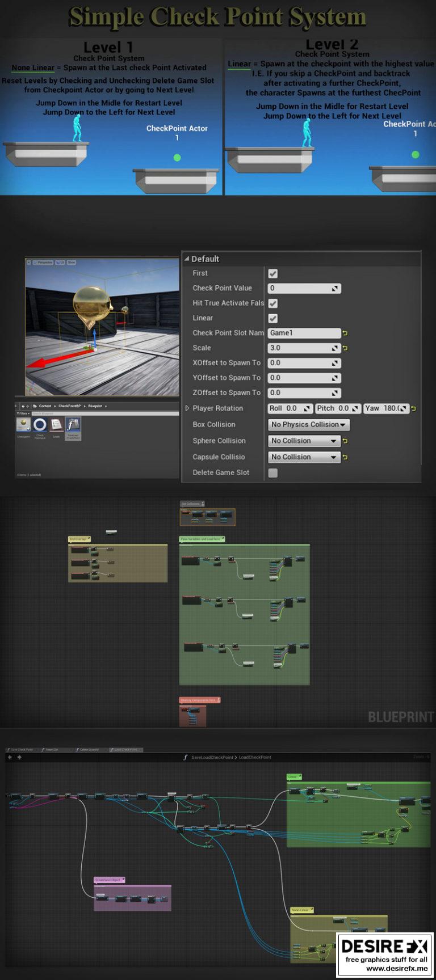Click SaveLoadCheckPoint in graph breadcrumb

212,757
